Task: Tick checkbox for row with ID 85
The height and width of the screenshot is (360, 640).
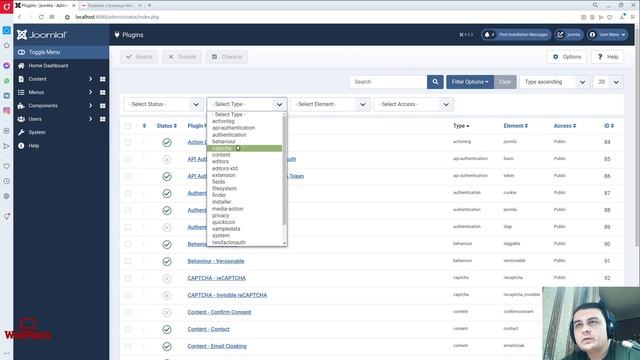Action: click(128, 159)
